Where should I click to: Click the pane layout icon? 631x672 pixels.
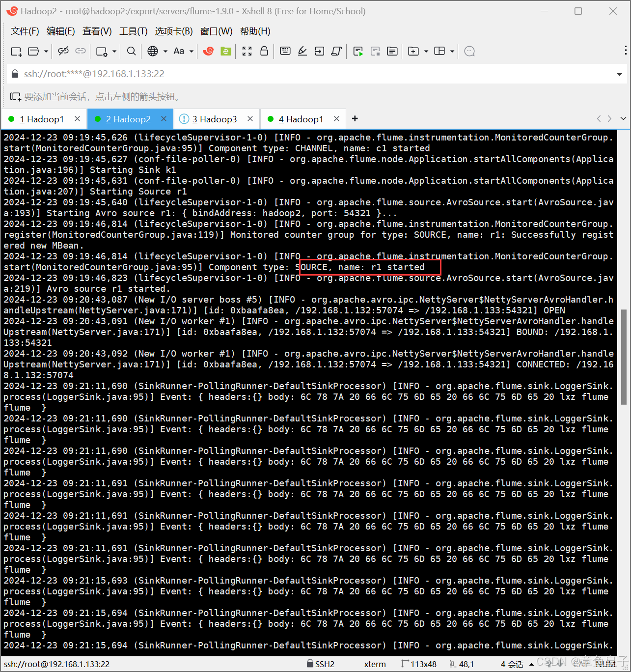pos(440,51)
